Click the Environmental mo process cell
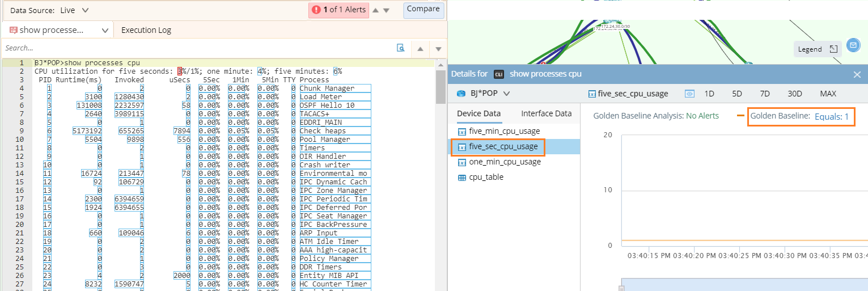The height and width of the screenshot is (291, 868). click(335, 174)
